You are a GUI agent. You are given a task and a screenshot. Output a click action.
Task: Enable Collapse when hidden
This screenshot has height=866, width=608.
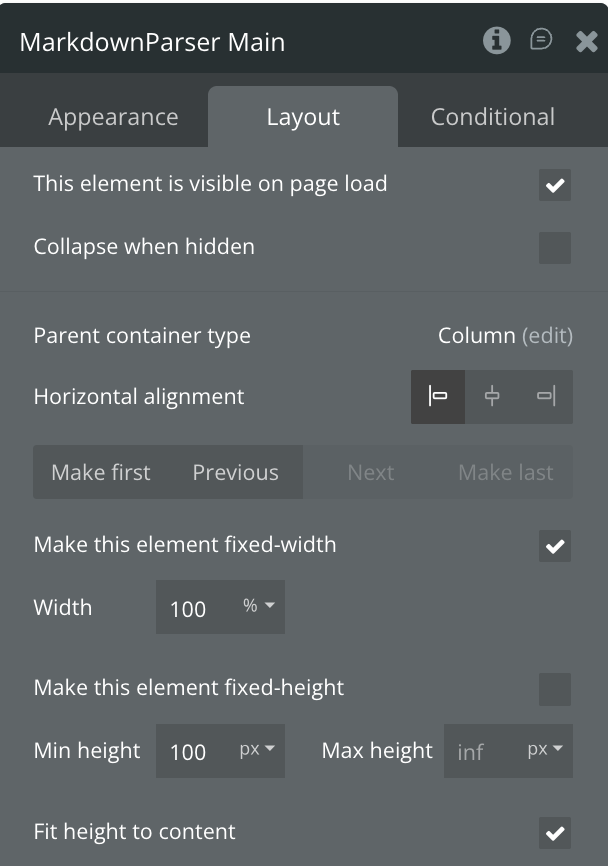tap(555, 247)
